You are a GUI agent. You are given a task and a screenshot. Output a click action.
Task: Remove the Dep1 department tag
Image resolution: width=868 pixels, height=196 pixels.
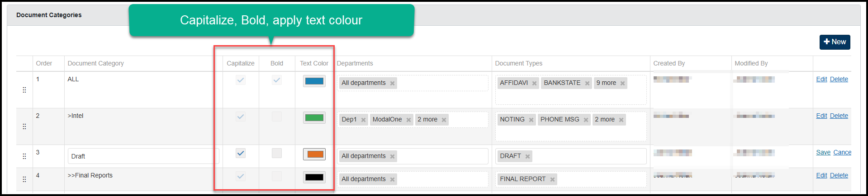pos(363,120)
